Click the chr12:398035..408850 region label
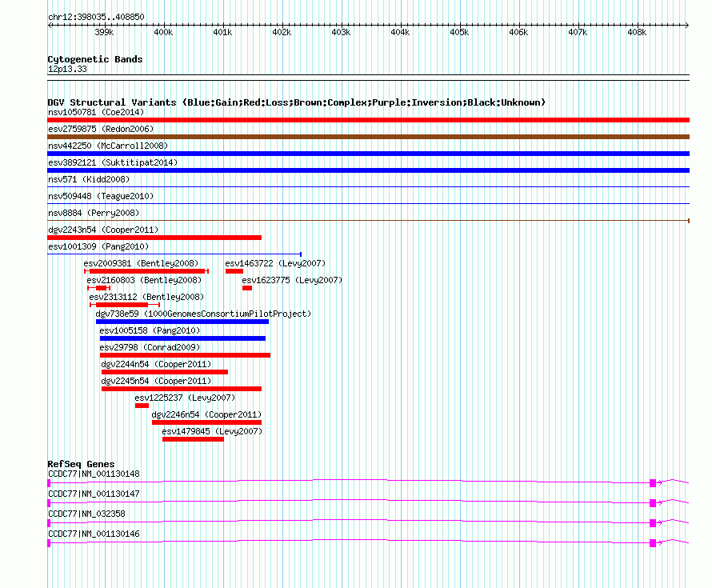Screen dimensions: 712x588 (x=96, y=18)
